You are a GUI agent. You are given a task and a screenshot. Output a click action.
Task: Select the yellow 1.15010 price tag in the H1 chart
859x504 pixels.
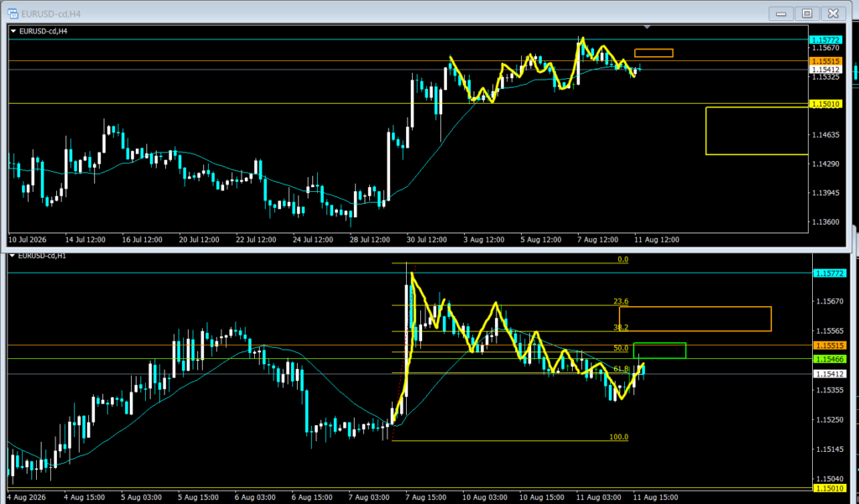click(x=830, y=487)
